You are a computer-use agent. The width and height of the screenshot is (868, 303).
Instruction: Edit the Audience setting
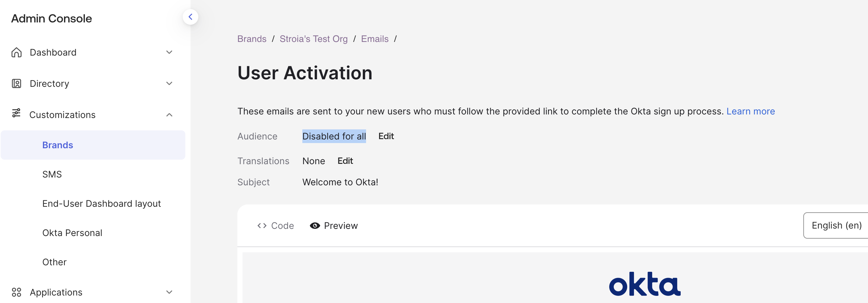click(x=386, y=136)
